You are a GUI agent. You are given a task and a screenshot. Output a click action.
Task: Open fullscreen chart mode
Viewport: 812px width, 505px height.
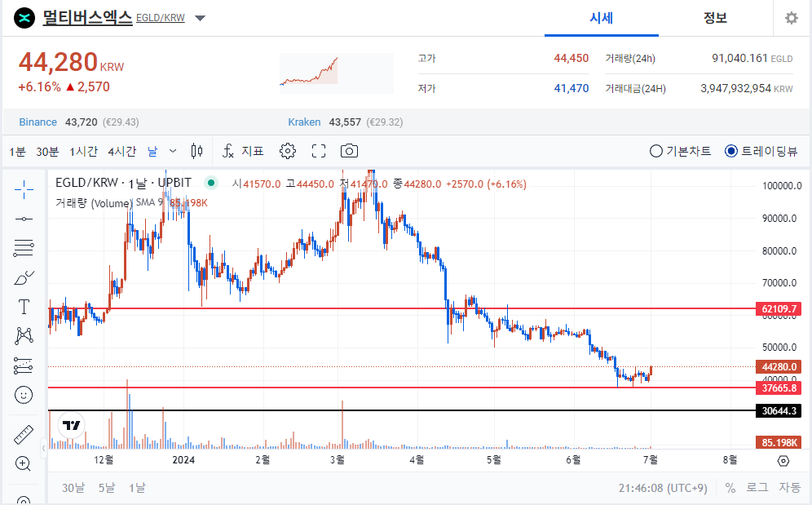click(318, 151)
